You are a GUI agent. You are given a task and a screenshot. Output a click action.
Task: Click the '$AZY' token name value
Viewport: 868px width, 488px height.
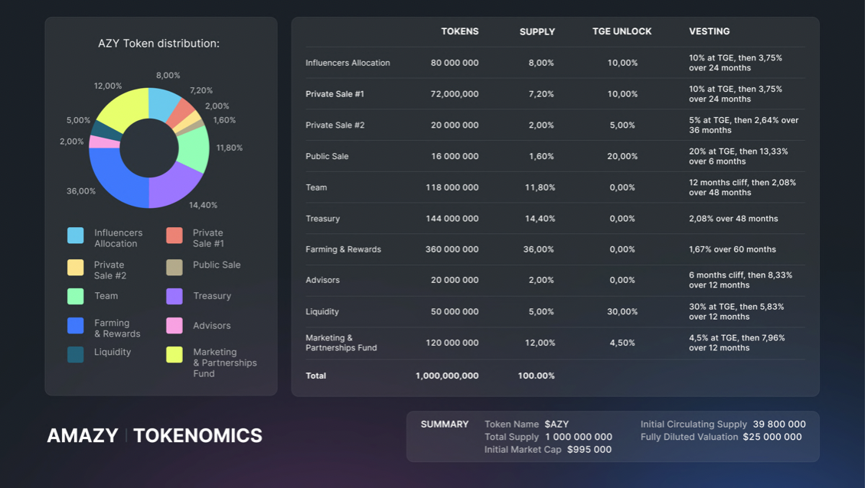tap(556, 425)
